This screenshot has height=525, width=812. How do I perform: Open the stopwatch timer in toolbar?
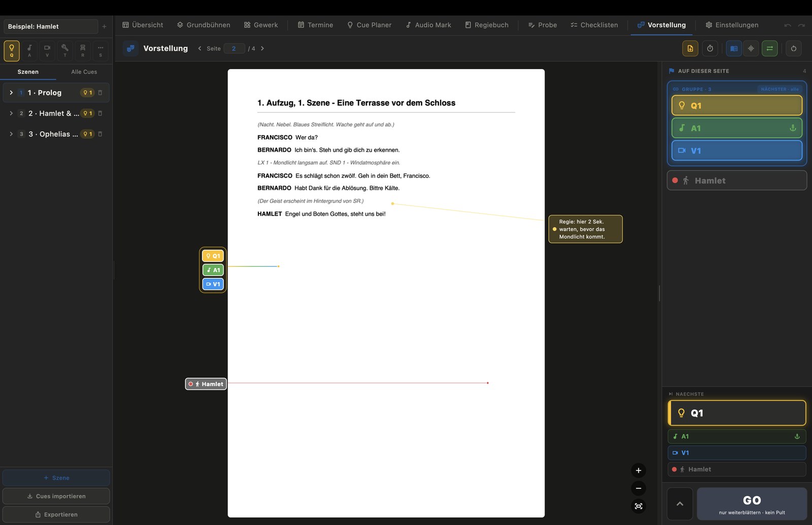pos(710,48)
